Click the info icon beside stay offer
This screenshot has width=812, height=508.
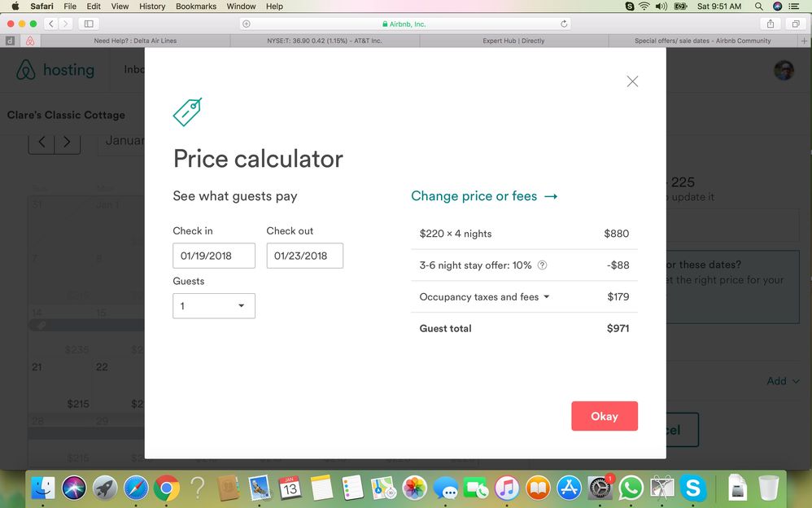point(543,265)
